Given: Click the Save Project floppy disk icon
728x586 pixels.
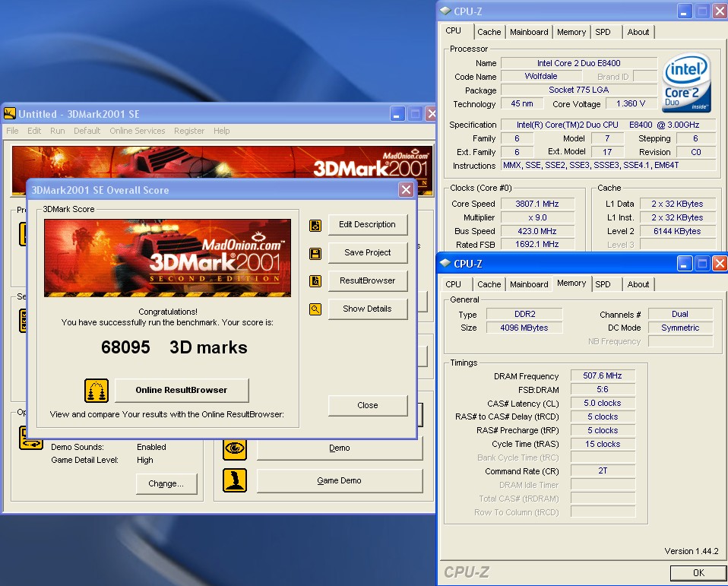Looking at the screenshot, I should (315, 254).
